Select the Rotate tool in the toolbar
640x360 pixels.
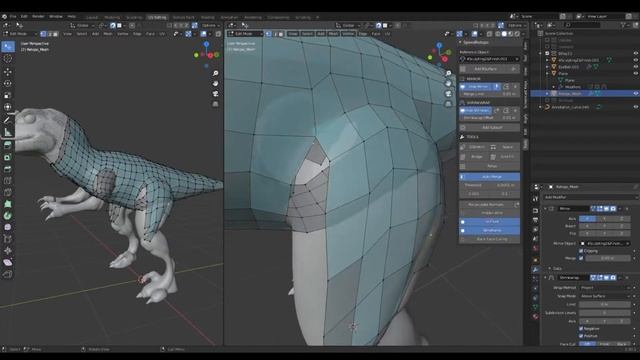pyautogui.click(x=8, y=83)
